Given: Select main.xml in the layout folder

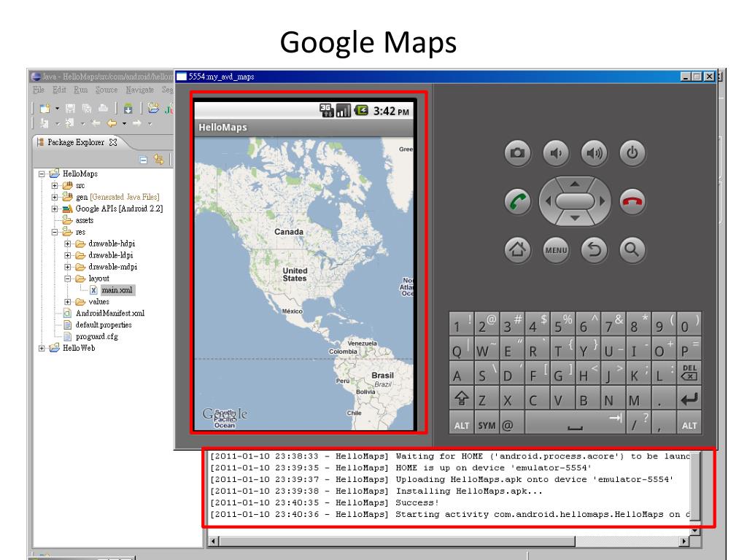Looking at the screenshot, I should (x=117, y=290).
